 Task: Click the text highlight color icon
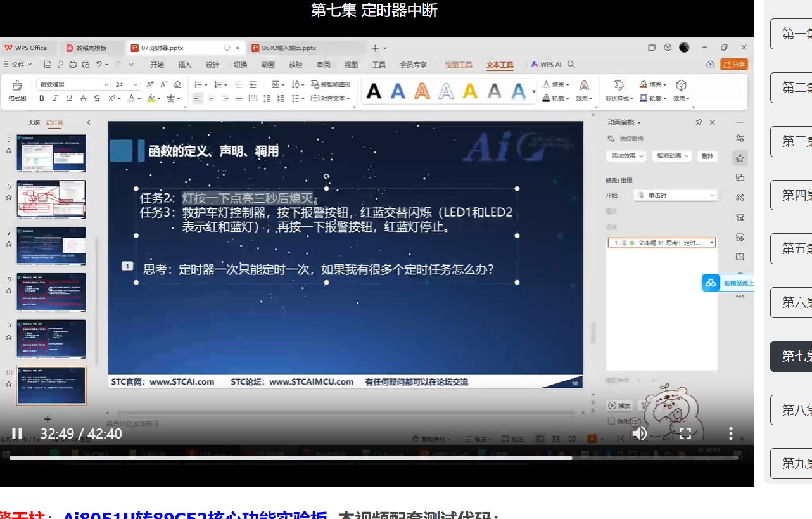coord(150,98)
